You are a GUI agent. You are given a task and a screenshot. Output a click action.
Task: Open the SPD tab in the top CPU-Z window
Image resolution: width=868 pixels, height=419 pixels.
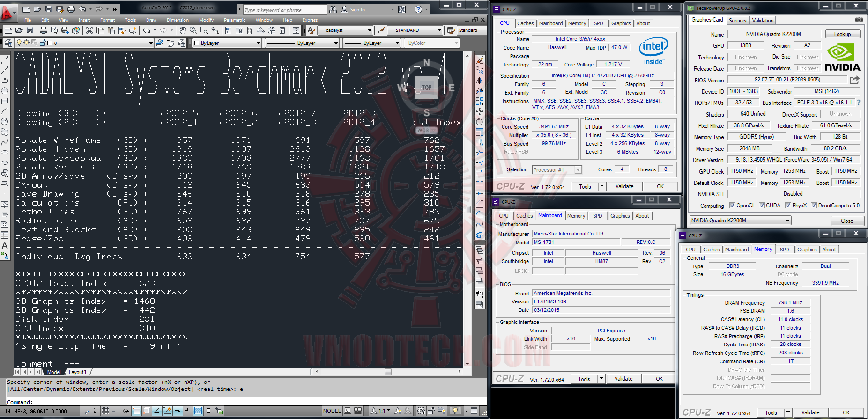[x=598, y=23]
